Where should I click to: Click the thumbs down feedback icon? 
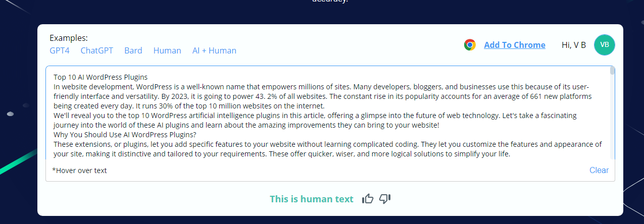[x=385, y=199]
